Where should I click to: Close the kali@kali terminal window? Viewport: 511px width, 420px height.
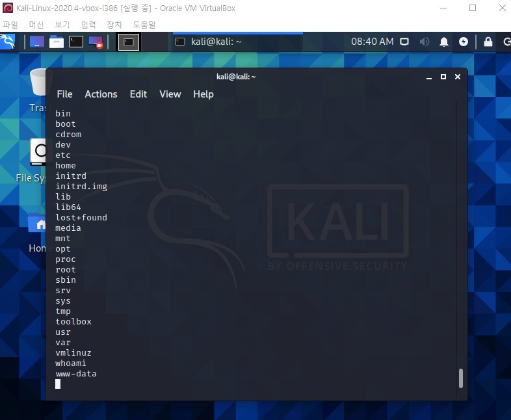[x=458, y=77]
